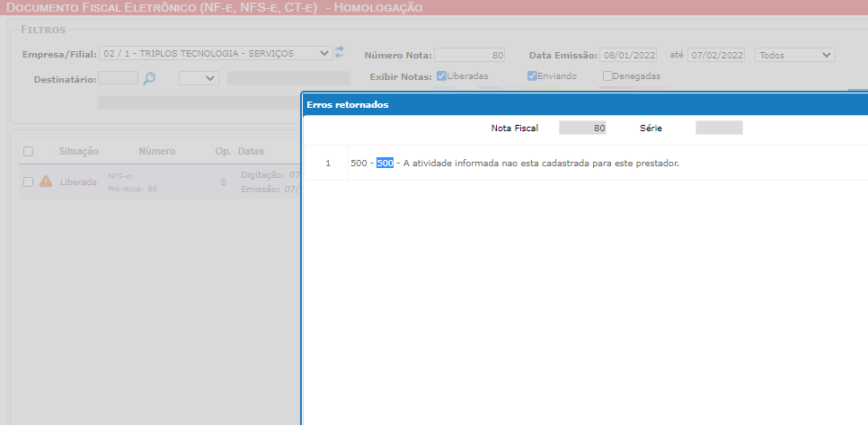Click the highlighted 500 error code
The image size is (868, 425).
[x=385, y=164]
